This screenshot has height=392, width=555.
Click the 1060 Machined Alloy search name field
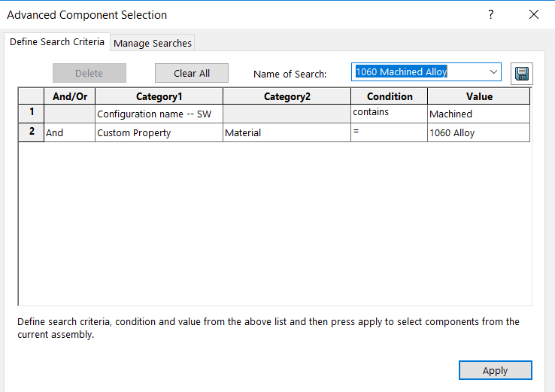point(420,72)
